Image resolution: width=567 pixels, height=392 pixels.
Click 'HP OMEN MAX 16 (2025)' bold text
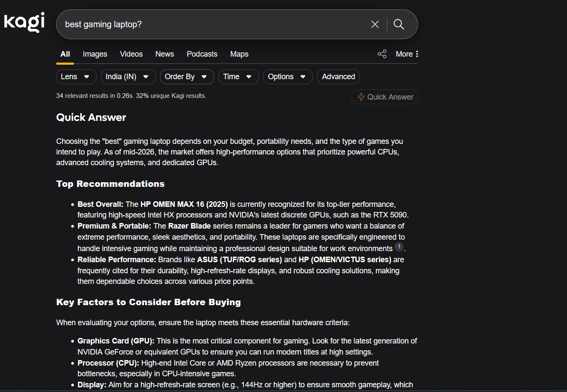(x=184, y=204)
